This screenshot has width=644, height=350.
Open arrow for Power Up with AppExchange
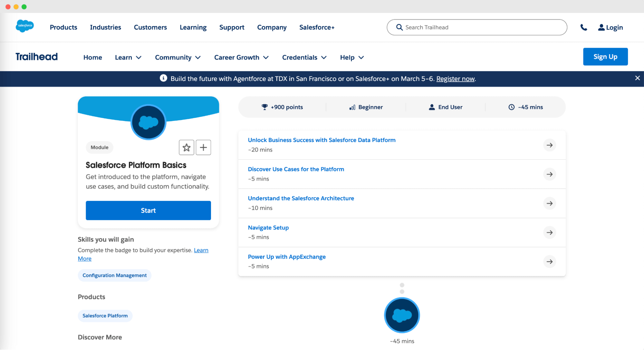[550, 262]
